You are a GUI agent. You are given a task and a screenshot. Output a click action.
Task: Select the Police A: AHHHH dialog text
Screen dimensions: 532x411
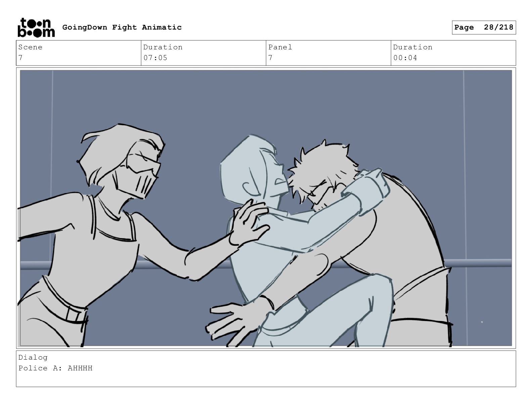(x=55, y=368)
